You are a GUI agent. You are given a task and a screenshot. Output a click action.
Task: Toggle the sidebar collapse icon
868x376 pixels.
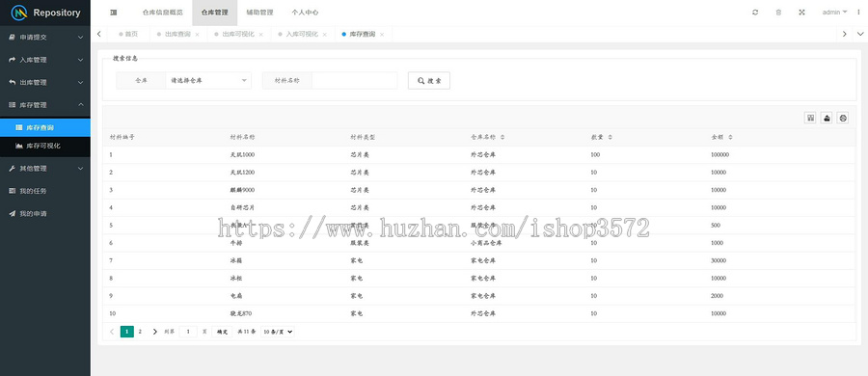pos(114,13)
